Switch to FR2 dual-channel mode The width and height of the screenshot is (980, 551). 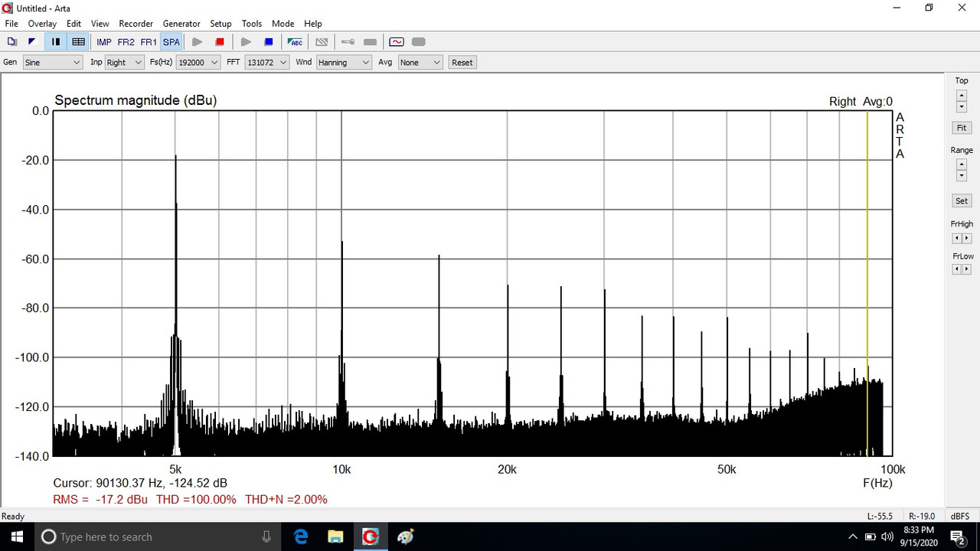[x=126, y=42]
